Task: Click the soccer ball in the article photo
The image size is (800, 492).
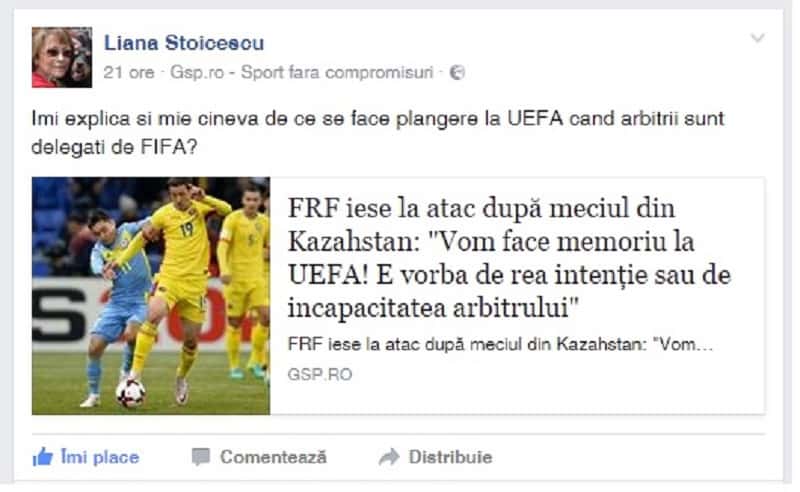Action: coord(131,392)
